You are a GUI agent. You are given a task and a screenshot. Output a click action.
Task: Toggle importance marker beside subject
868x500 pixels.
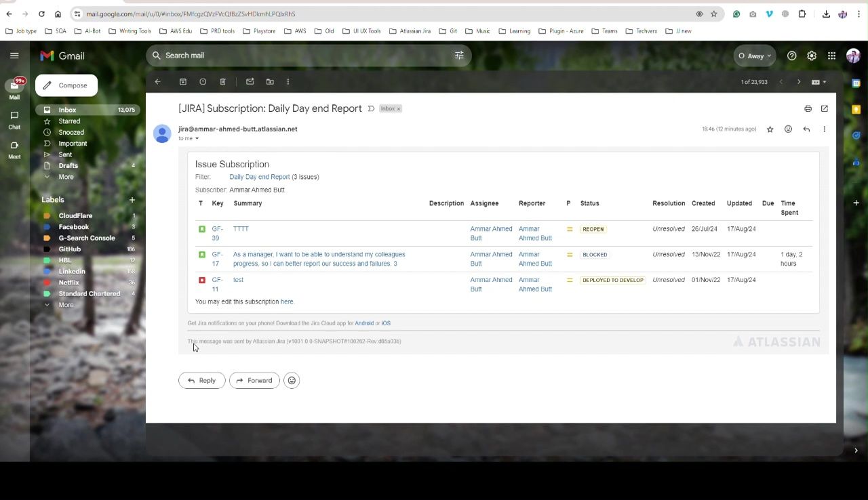tap(371, 109)
